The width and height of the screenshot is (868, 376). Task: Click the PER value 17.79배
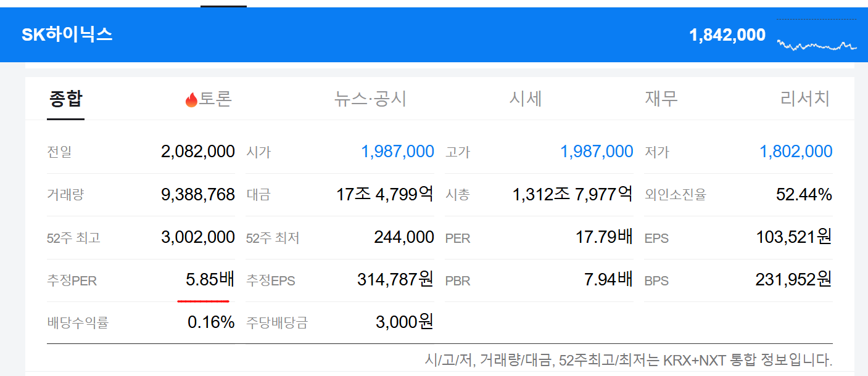[605, 237]
